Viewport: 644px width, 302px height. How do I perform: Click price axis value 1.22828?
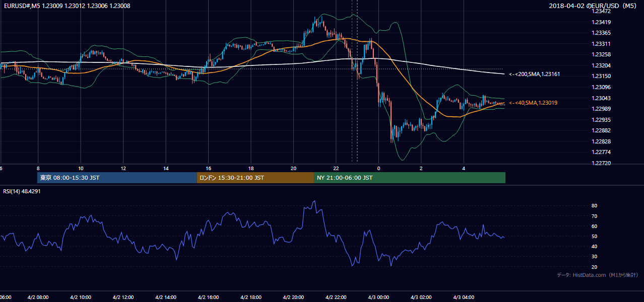point(601,141)
